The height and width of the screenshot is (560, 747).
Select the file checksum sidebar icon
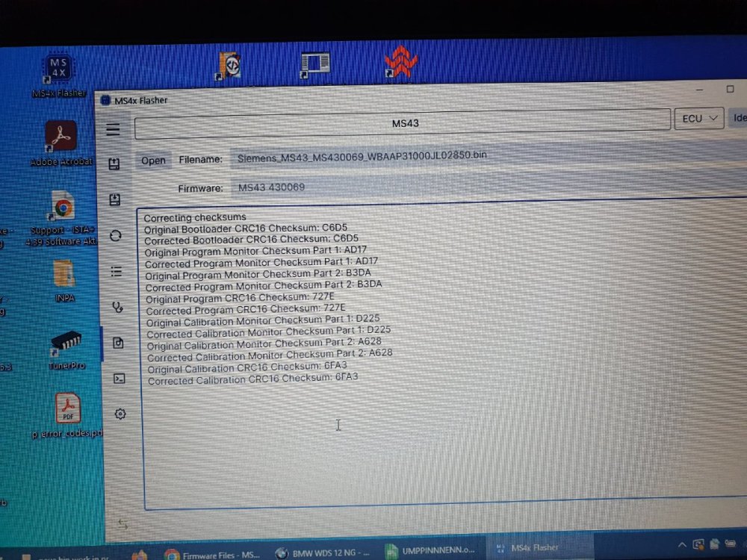[x=118, y=343]
